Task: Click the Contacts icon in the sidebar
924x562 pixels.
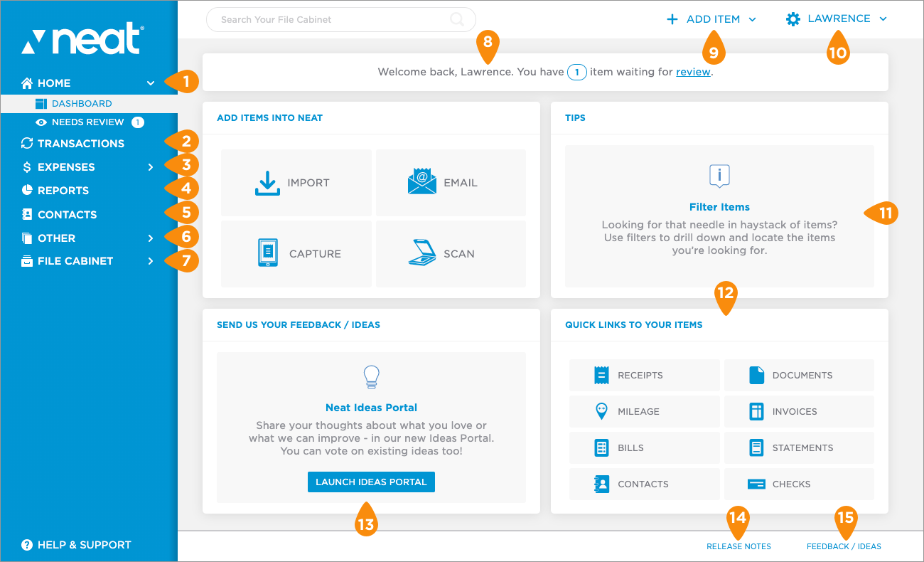Action: pyautogui.click(x=27, y=214)
